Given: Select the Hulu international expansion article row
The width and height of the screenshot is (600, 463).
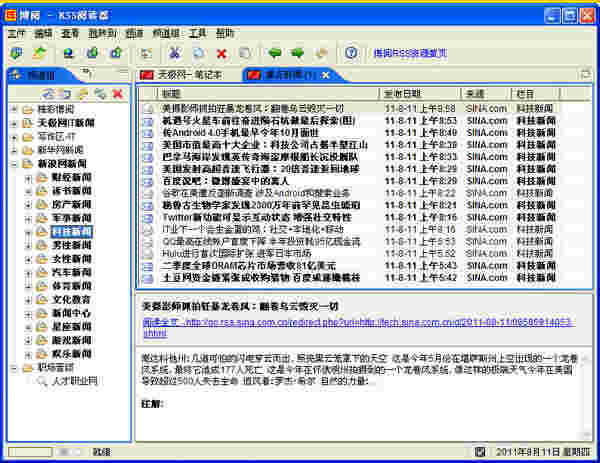Looking at the screenshot, I should [364, 254].
